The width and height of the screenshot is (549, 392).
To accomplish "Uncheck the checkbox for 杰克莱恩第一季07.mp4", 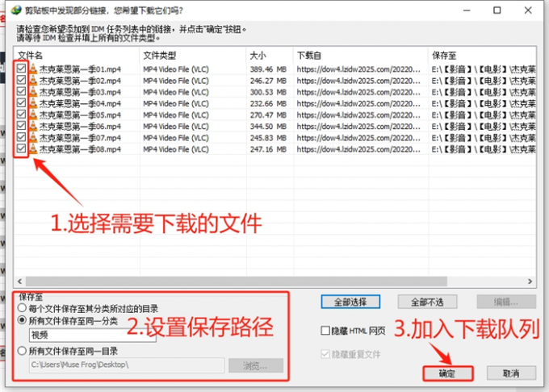I will [x=21, y=137].
